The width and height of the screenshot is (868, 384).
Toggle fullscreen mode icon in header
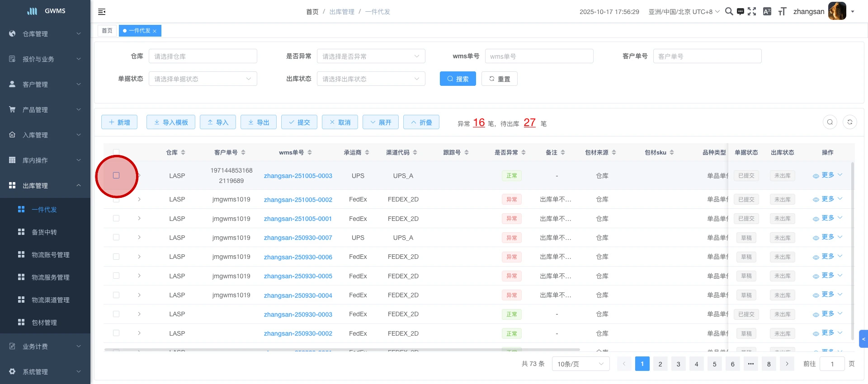click(752, 11)
